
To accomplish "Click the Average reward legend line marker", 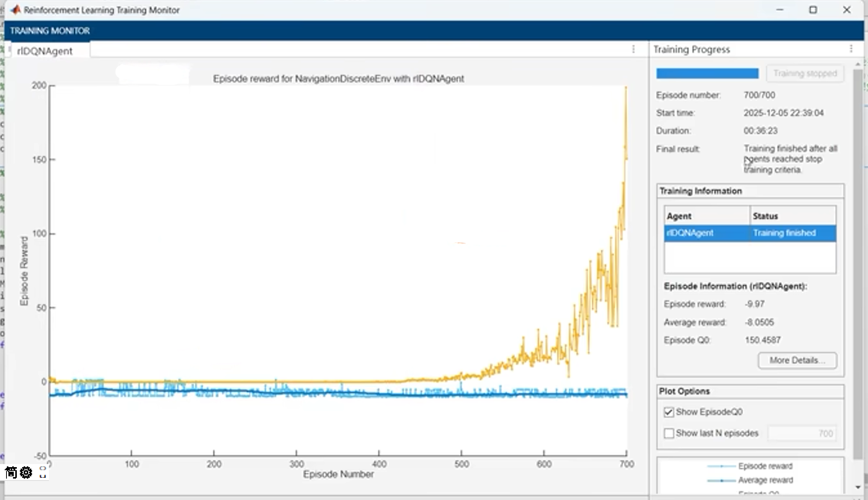I will coord(721,481).
